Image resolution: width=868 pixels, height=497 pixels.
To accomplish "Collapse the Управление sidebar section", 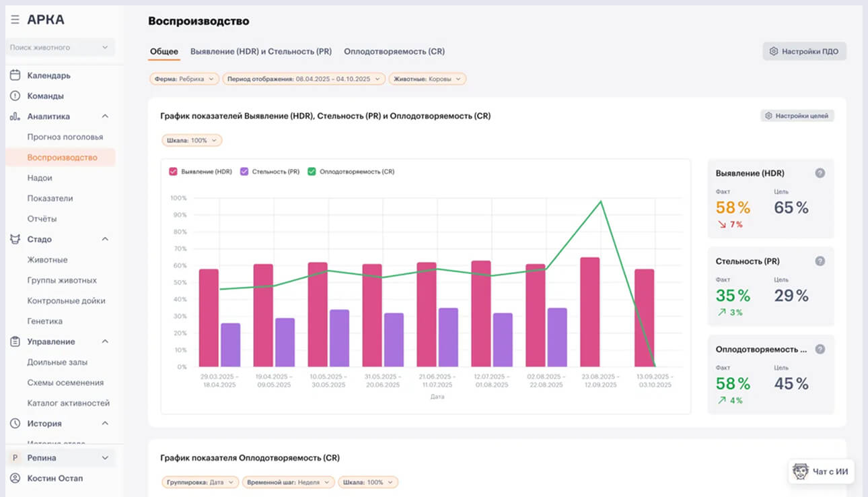I will pos(105,341).
